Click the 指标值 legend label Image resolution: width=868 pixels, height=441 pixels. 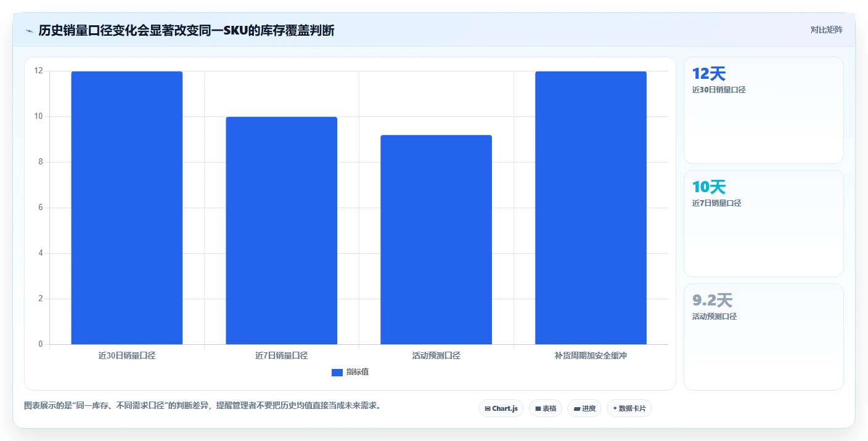(x=358, y=372)
